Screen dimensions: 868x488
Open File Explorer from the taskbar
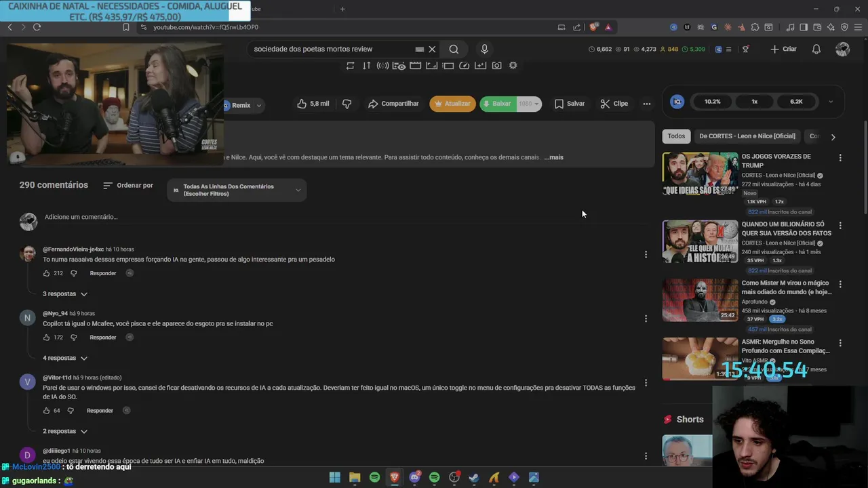[355, 477]
